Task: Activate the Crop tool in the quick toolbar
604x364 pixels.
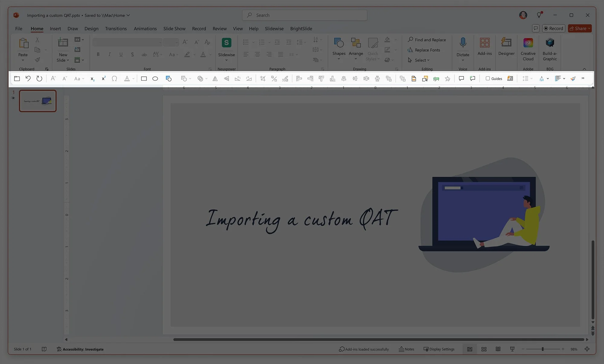Action: click(262, 79)
